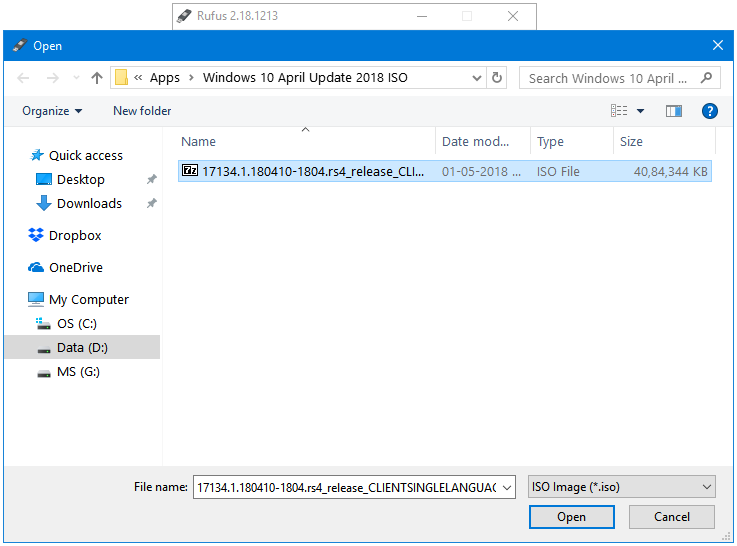The width and height of the screenshot is (737, 546).
Task: Go back using the Back arrow
Action: click(x=23, y=78)
